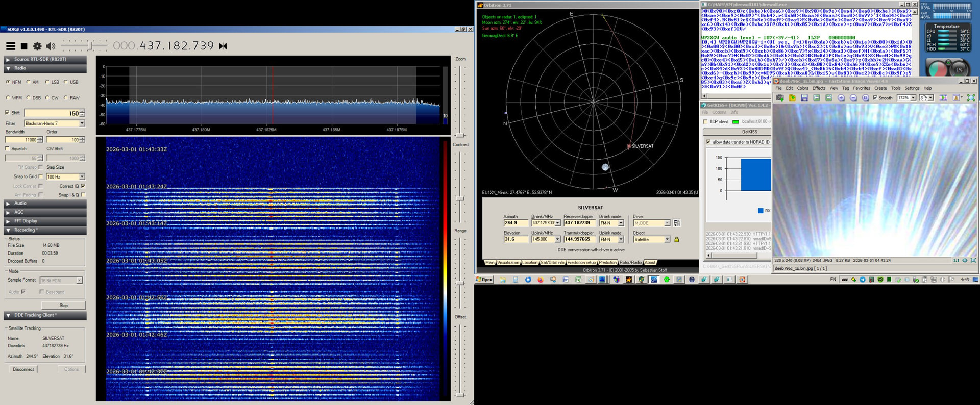Toggle Smooth checkbox in FastStone
The width and height of the screenshot is (980, 405).
click(x=875, y=98)
